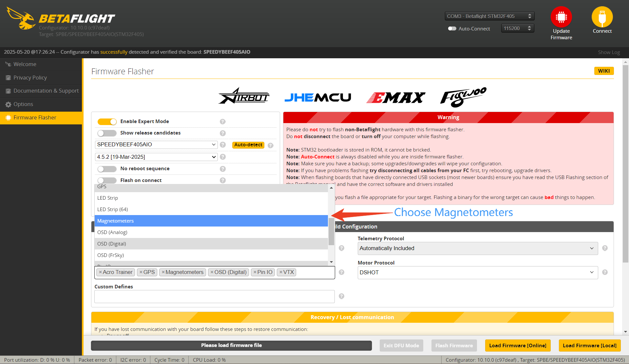Select OSD (Analog) option
Screen dimensions: 629x364
point(211,232)
